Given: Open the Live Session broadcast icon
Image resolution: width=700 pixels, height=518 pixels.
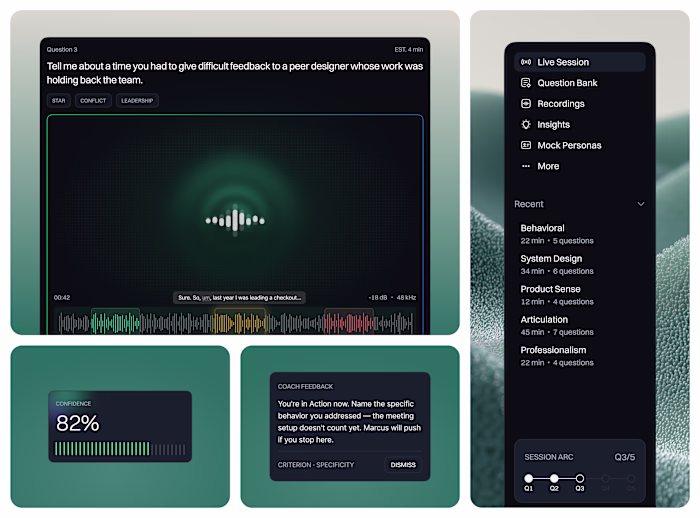Looking at the screenshot, I should pyautogui.click(x=526, y=62).
